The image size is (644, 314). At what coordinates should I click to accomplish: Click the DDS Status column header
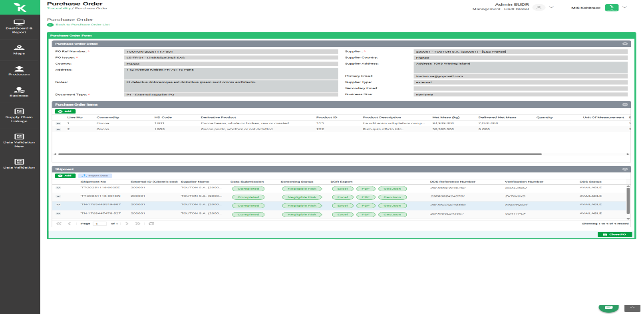pos(590,182)
